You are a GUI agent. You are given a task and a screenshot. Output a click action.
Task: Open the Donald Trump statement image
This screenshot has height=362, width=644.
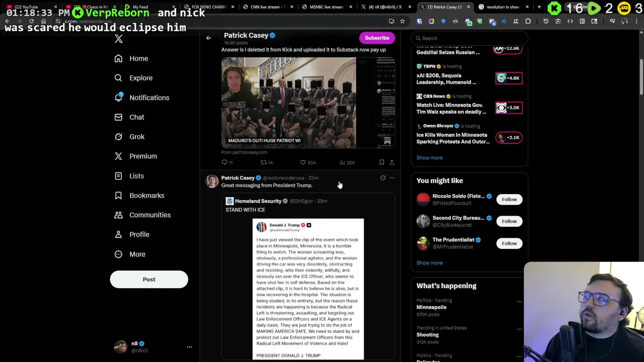point(308,289)
